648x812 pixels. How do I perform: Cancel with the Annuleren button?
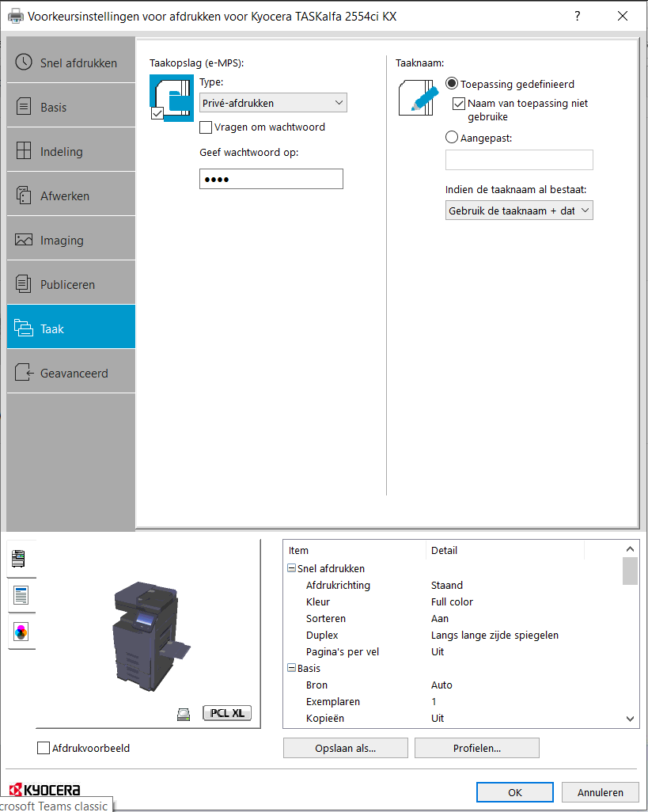pos(601,791)
